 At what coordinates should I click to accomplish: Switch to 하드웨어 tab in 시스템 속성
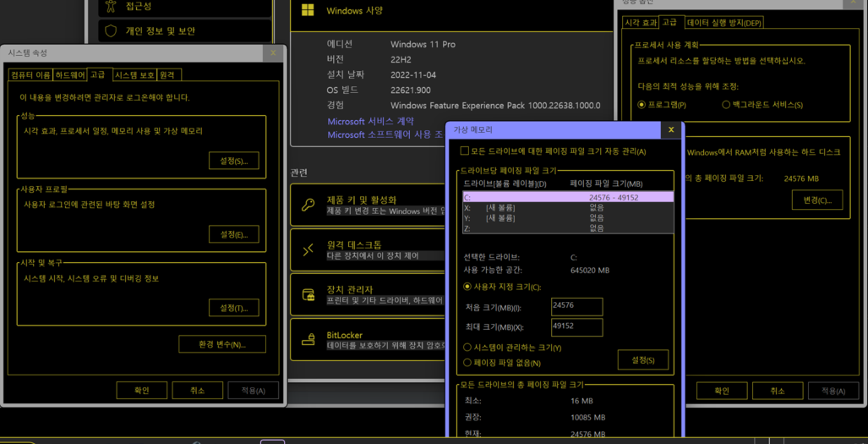(70, 74)
